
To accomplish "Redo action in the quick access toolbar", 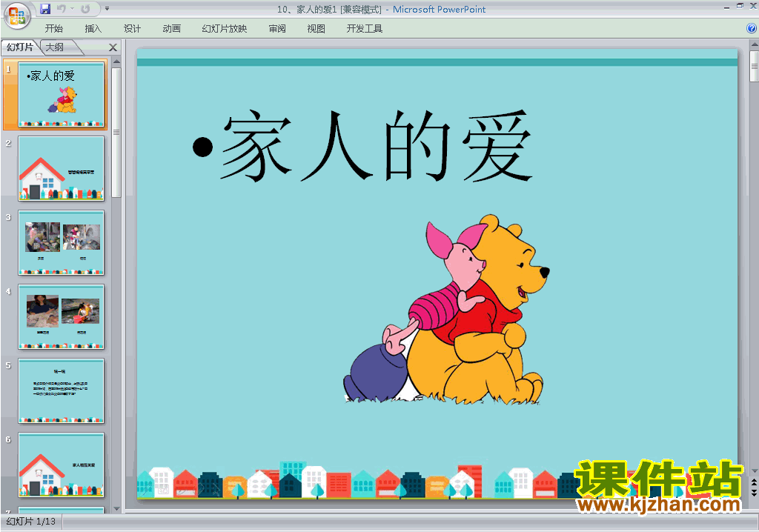I will (86, 9).
